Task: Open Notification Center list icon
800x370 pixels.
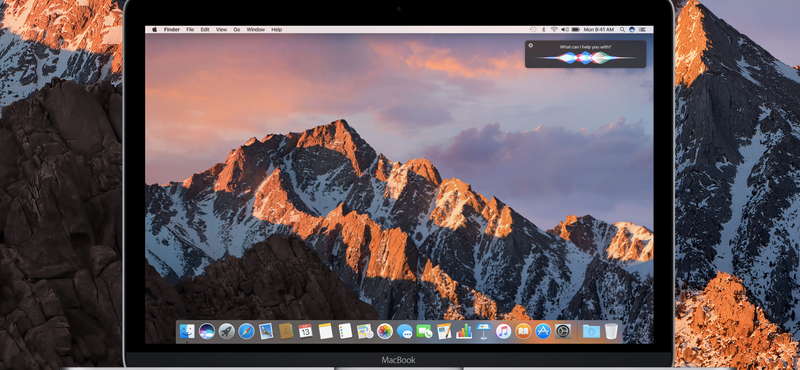Action: 642,30
